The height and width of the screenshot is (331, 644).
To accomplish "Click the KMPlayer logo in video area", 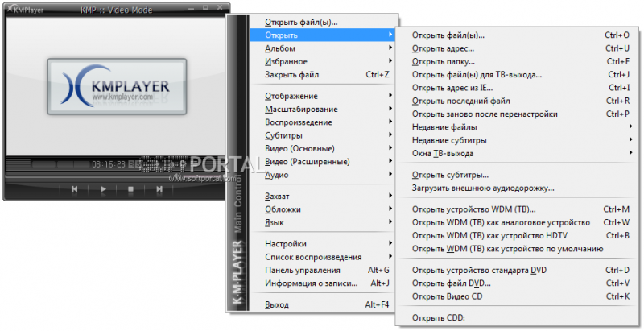I will [x=117, y=86].
